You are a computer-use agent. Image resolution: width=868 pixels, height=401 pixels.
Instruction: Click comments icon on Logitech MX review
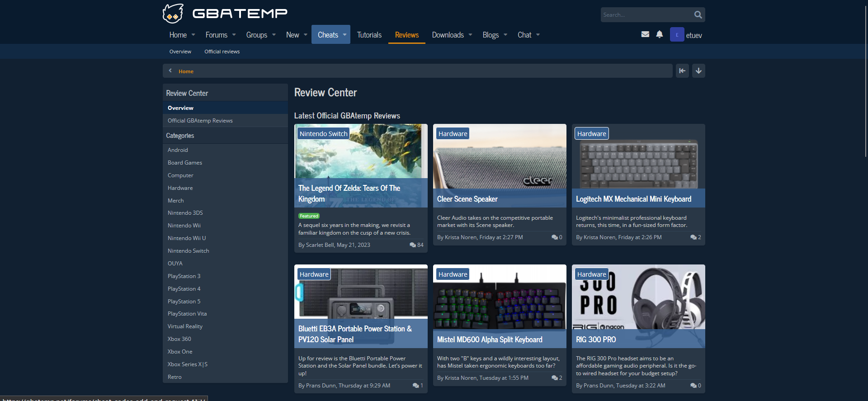693,237
